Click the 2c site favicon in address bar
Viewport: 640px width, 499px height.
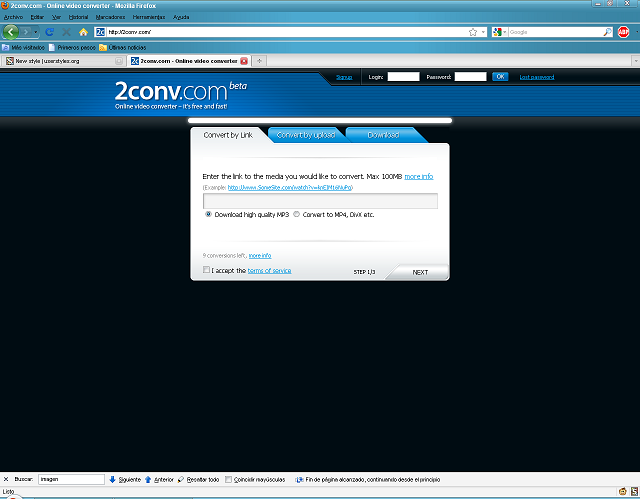coord(100,32)
